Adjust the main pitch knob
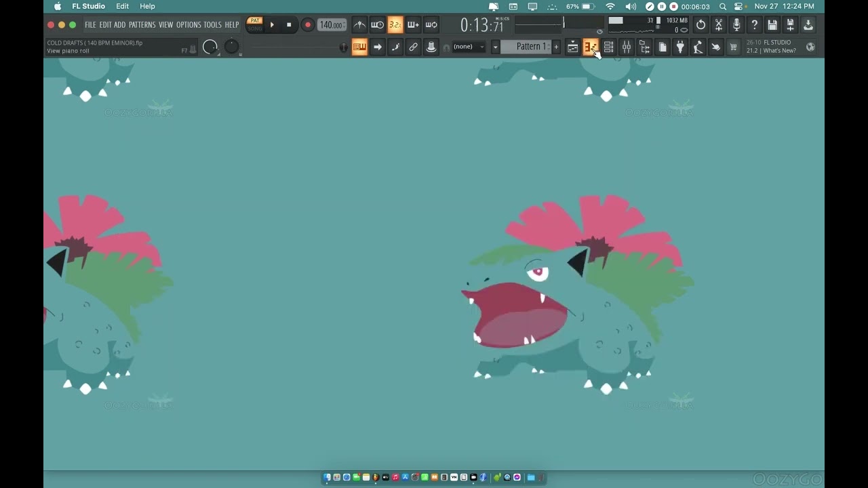Image resolution: width=868 pixels, height=488 pixels. click(x=232, y=46)
